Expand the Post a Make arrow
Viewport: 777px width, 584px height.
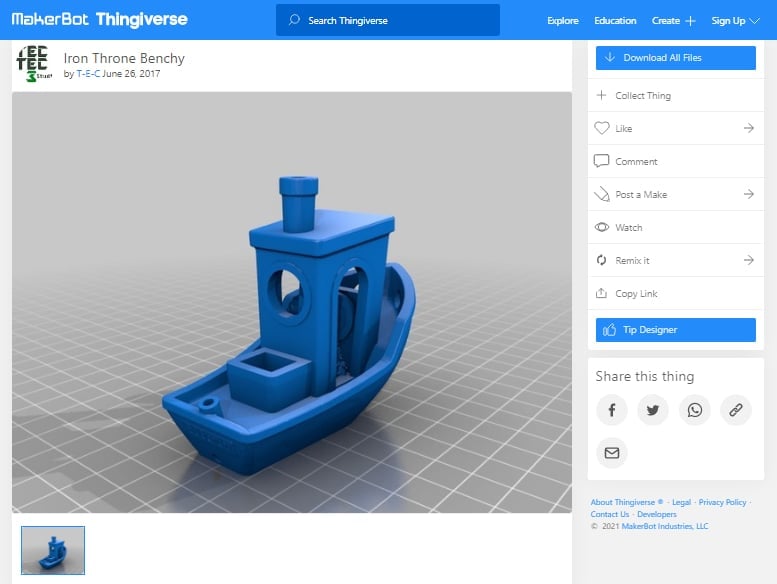coord(749,194)
